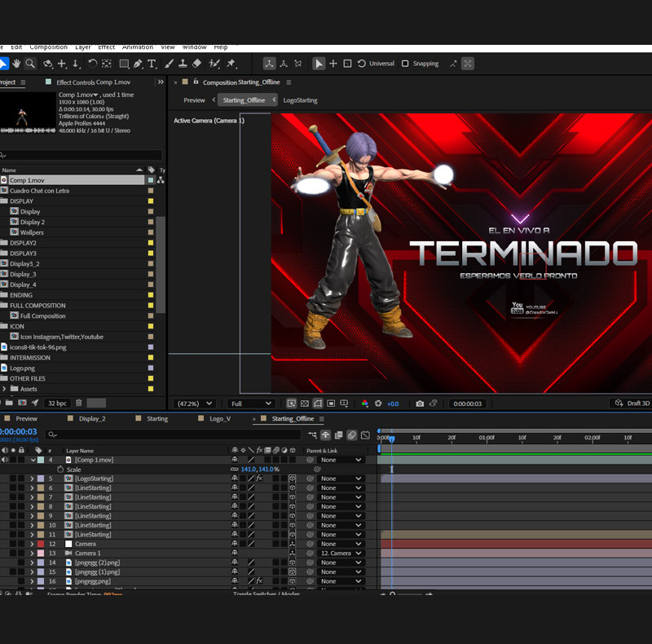652x644 pixels.
Task: Select the Puppet Pin tool
Action: (x=231, y=64)
